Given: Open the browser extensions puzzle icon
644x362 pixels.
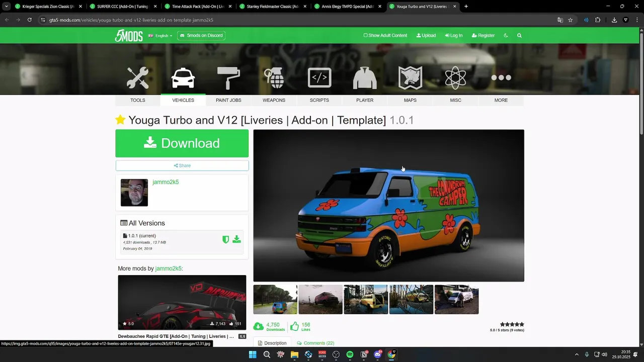Looking at the screenshot, I should click(x=598, y=20).
